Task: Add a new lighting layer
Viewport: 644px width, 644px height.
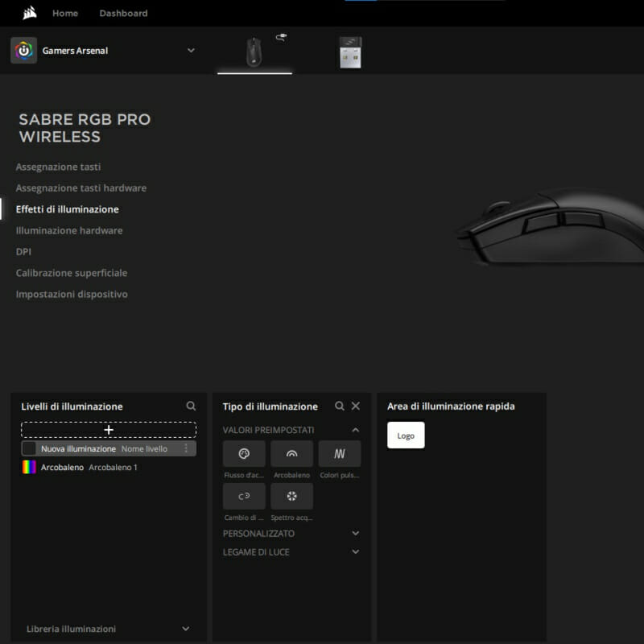Action: pyautogui.click(x=109, y=430)
